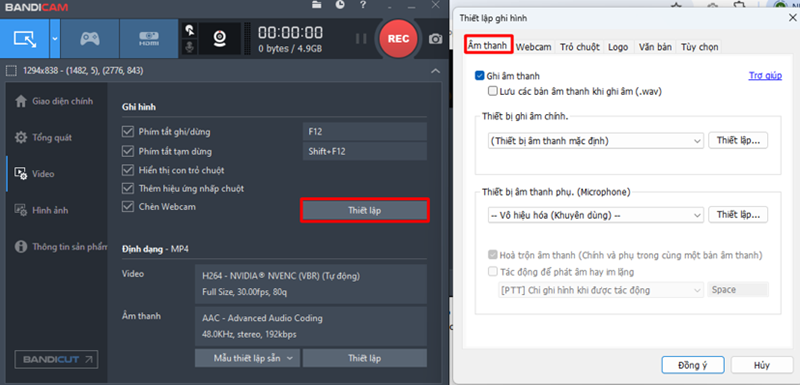Switch to Âm thanh tab
The width and height of the screenshot is (800, 385).
(x=488, y=45)
